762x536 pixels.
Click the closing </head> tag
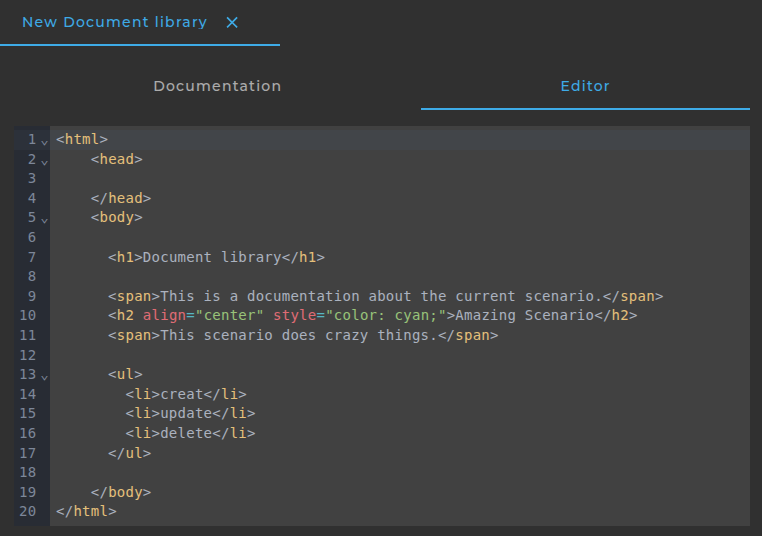121,198
